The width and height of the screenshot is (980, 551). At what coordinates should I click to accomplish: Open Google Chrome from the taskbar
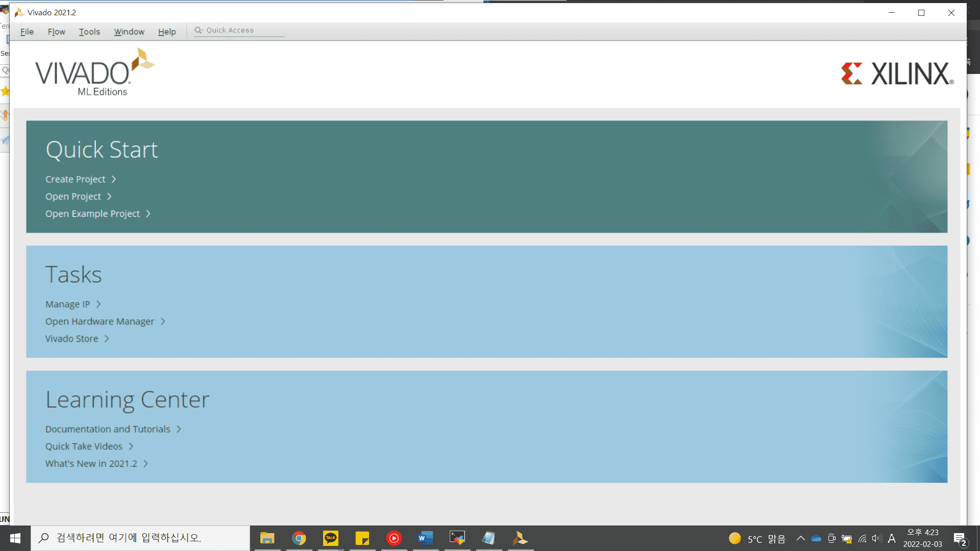(x=299, y=538)
